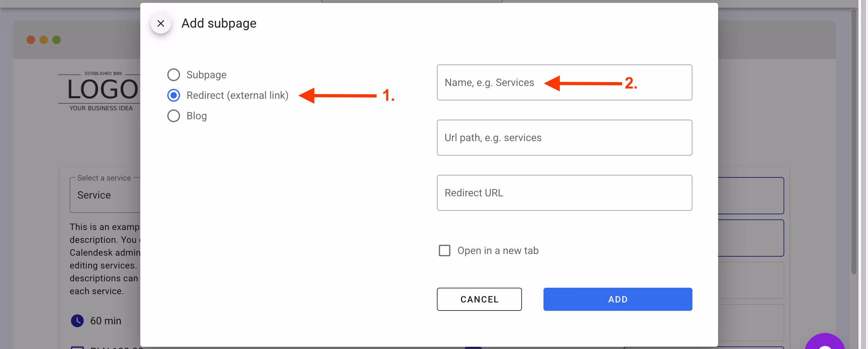Open the purple chat bubble widget
This screenshot has height=349, width=868.
point(825,344)
